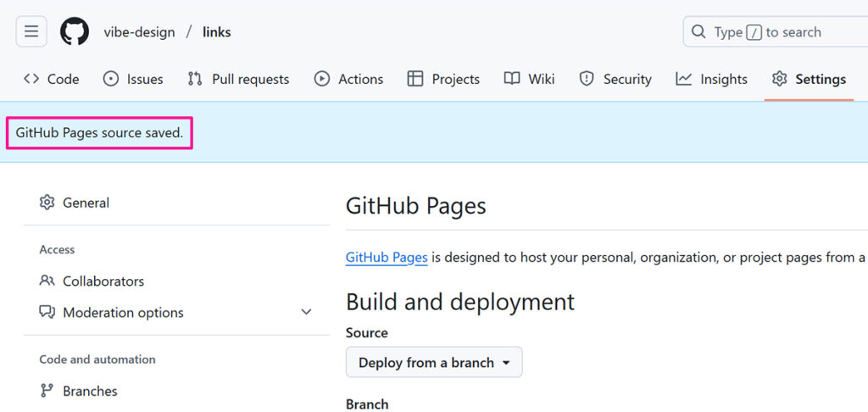The image size is (868, 412).
Task: Go to the Pull requests tab
Action: 238,79
